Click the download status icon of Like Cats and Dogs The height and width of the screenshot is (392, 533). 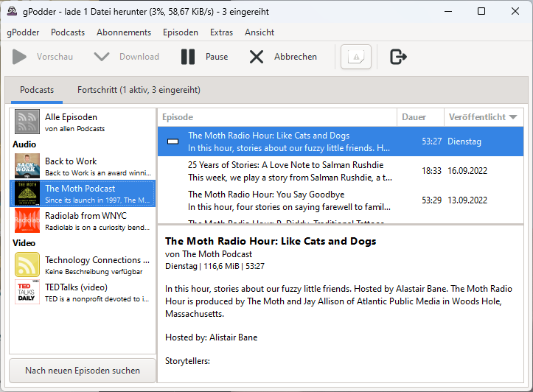tap(173, 141)
